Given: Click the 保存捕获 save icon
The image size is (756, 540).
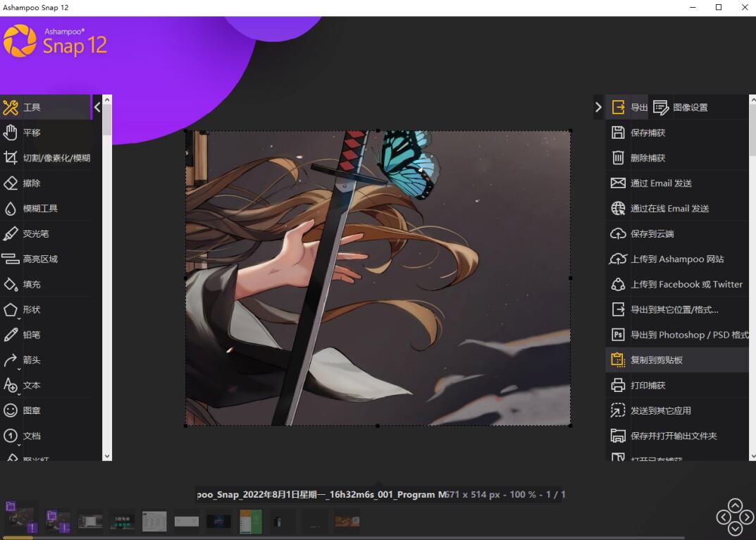Looking at the screenshot, I should click(618, 133).
